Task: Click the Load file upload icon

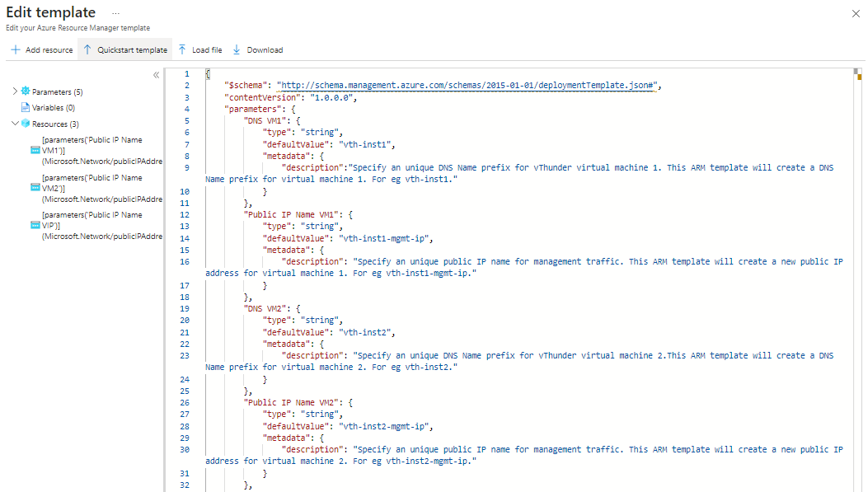Action: pos(182,49)
